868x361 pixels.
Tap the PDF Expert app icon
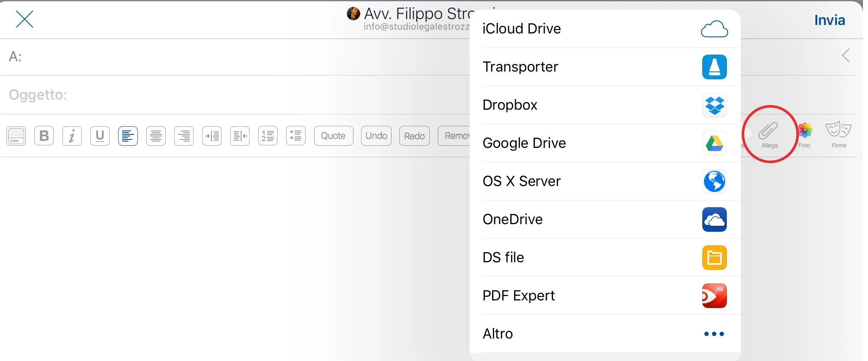pyautogui.click(x=715, y=296)
